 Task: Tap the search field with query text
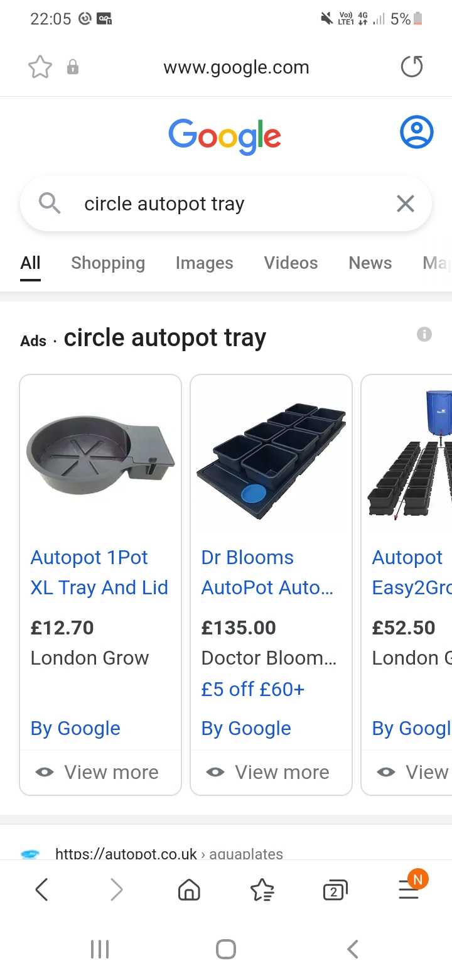[x=226, y=204]
